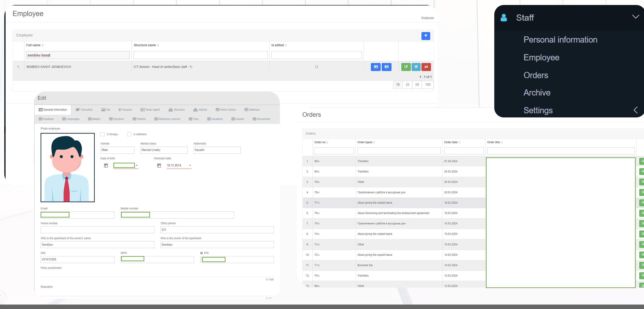
Task: Toggle the Is foreign checkbox
Action: [x=103, y=134]
